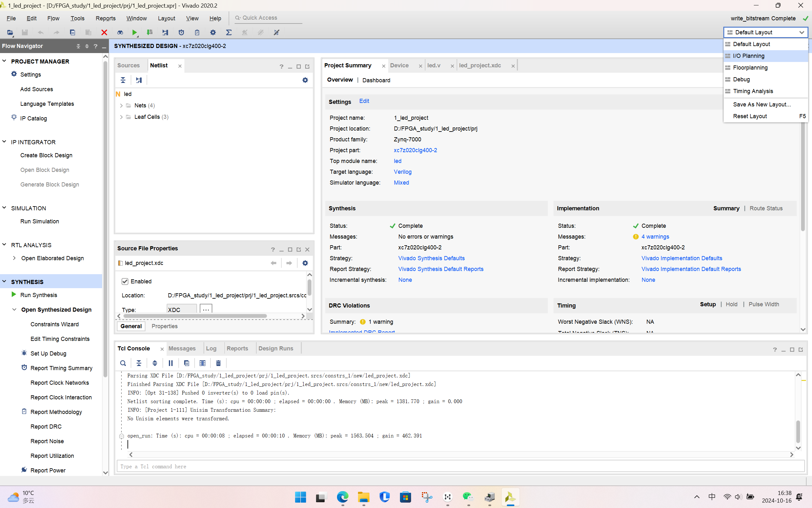Click the Generate Bitstream toolbar icon
Image resolution: width=812 pixels, height=508 pixels.
pos(150,32)
